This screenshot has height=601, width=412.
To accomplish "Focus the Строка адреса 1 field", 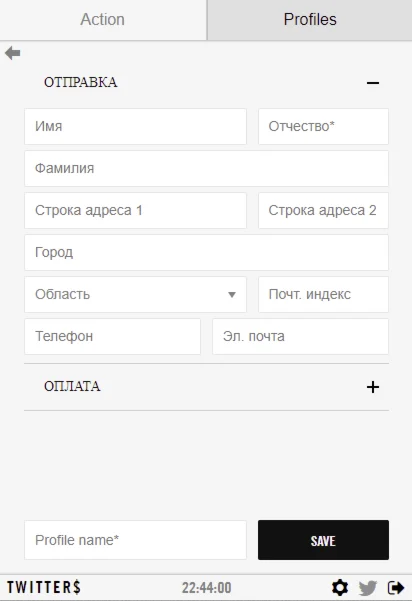I will [135, 210].
